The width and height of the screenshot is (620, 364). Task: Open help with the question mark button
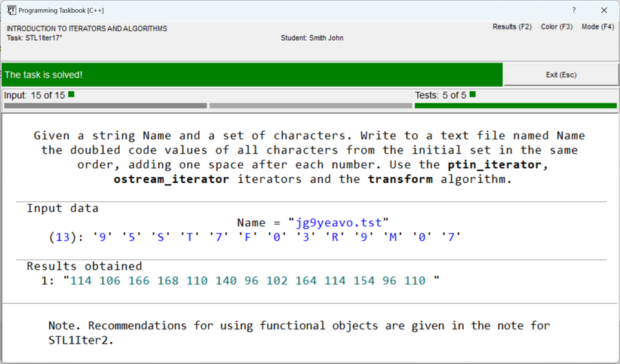coord(573,11)
